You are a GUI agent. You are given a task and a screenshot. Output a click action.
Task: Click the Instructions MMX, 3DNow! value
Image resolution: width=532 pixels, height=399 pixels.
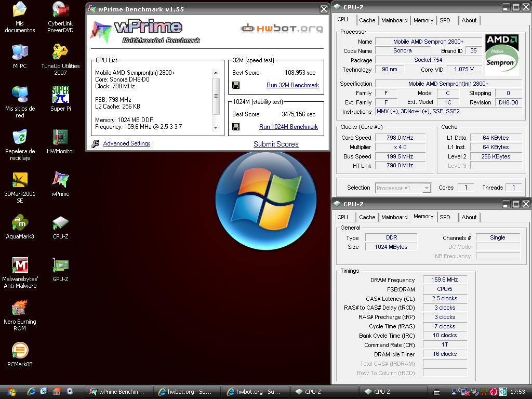[448, 111]
